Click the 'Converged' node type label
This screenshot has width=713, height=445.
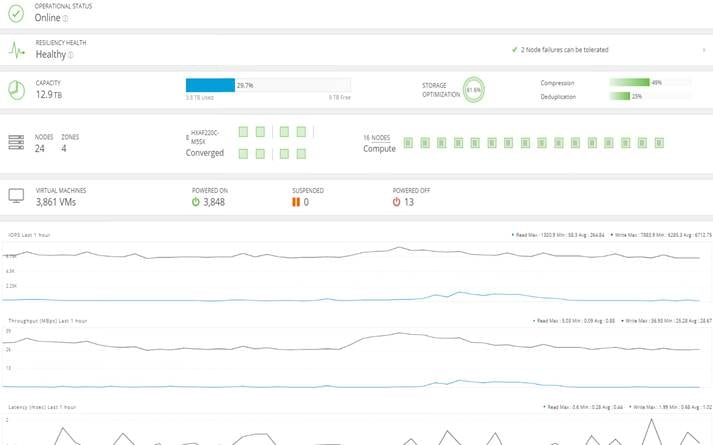[x=205, y=153]
